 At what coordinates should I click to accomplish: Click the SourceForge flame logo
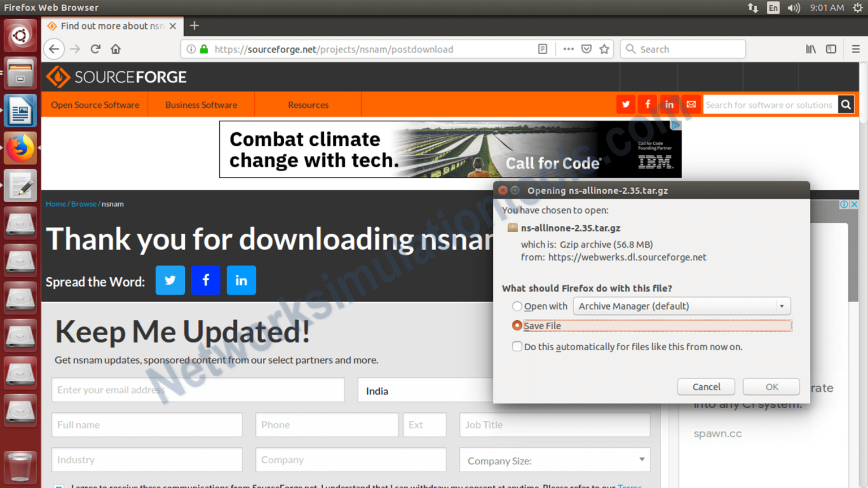pyautogui.click(x=59, y=77)
